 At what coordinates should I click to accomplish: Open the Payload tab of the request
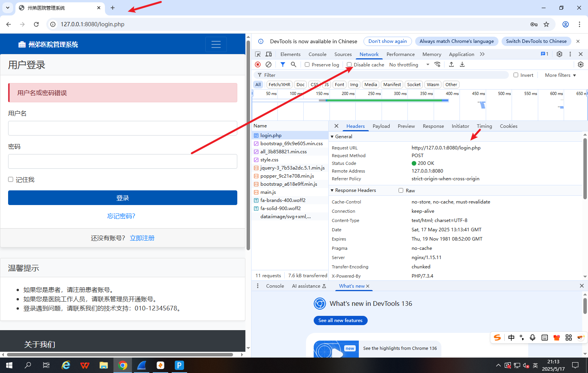point(381,126)
